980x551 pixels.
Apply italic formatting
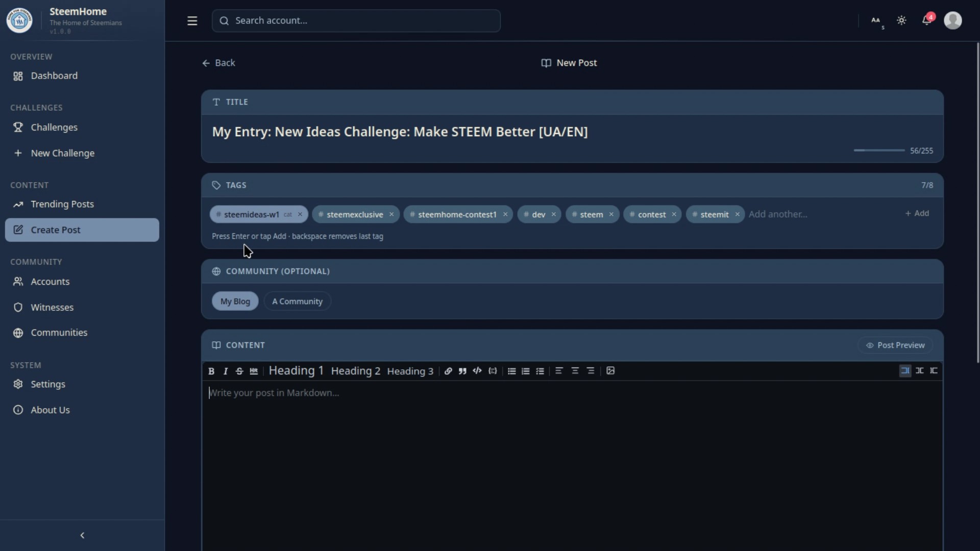[225, 371]
